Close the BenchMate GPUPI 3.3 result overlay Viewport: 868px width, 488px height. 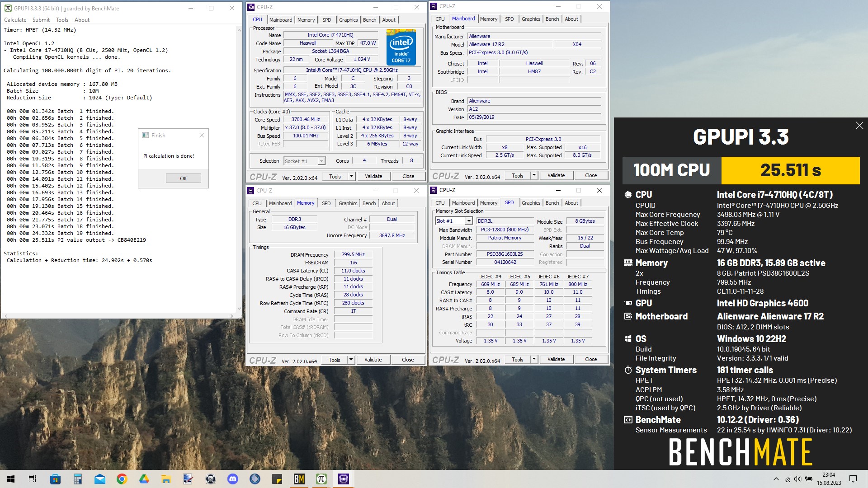(859, 126)
